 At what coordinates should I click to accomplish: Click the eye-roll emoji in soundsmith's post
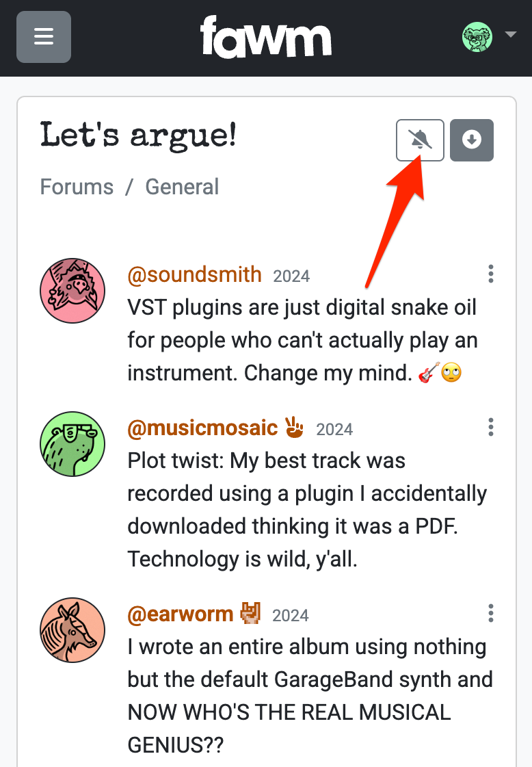pos(450,373)
